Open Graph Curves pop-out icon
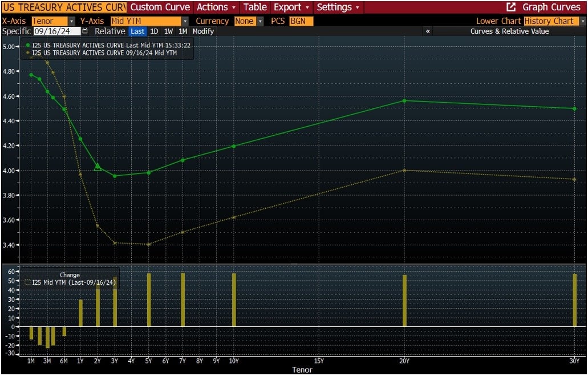 pyautogui.click(x=511, y=7)
